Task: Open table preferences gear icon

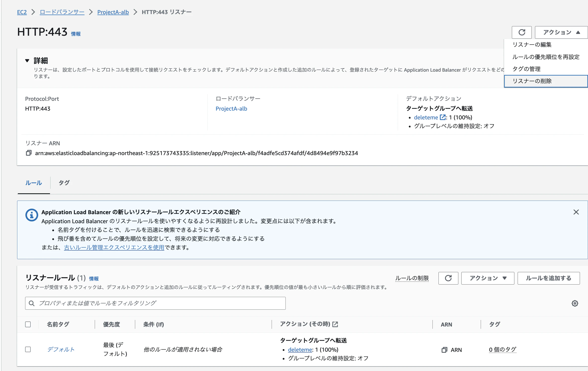Action: tap(575, 303)
